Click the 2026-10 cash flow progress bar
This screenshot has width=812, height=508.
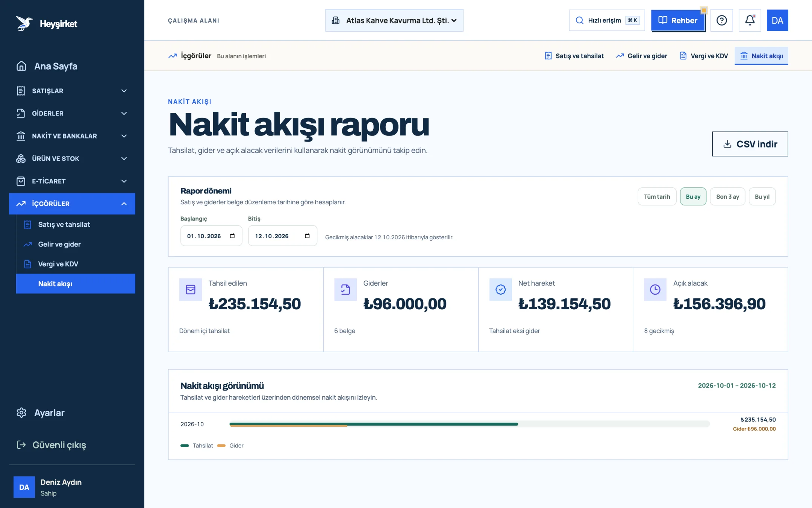click(x=469, y=424)
